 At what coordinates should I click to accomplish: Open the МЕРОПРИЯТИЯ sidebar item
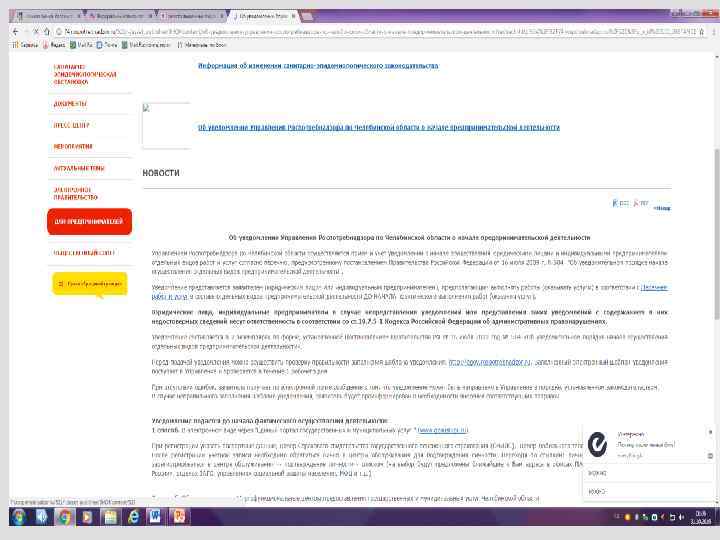[x=73, y=146]
